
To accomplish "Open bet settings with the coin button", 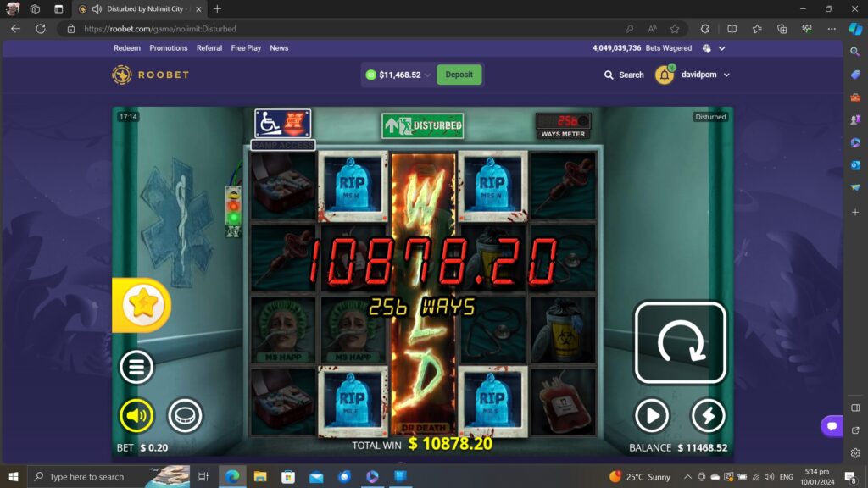I will 185,415.
